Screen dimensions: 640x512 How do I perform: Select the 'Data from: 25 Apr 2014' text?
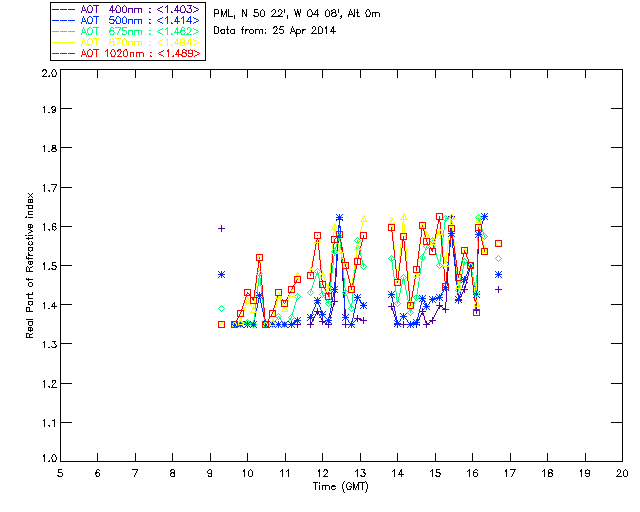click(x=274, y=31)
